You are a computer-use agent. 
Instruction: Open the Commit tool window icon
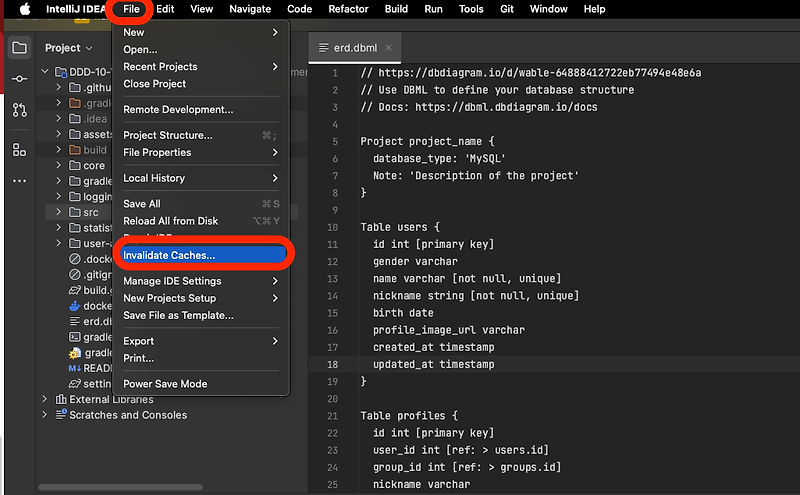pyautogui.click(x=19, y=79)
